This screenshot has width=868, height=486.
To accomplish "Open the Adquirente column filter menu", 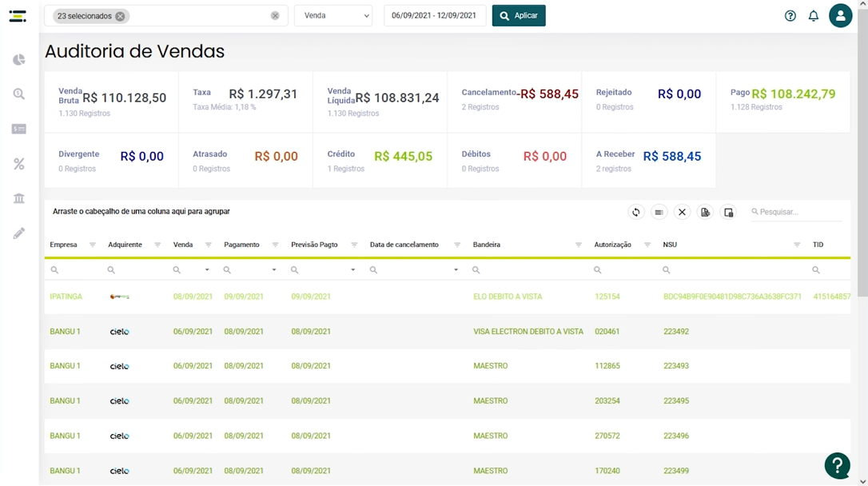I will [x=157, y=245].
